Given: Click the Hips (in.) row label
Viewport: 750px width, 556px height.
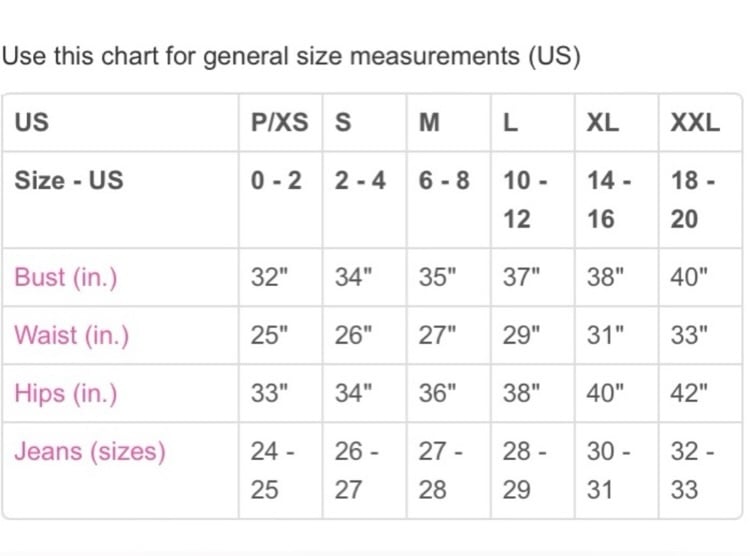Looking at the screenshot, I should click(x=66, y=393).
